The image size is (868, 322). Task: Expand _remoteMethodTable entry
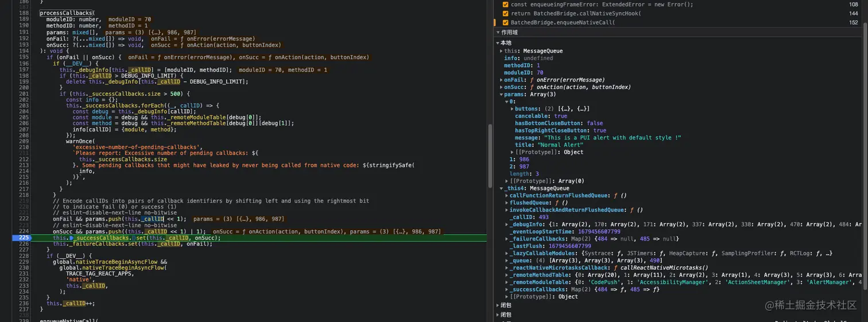506,275
